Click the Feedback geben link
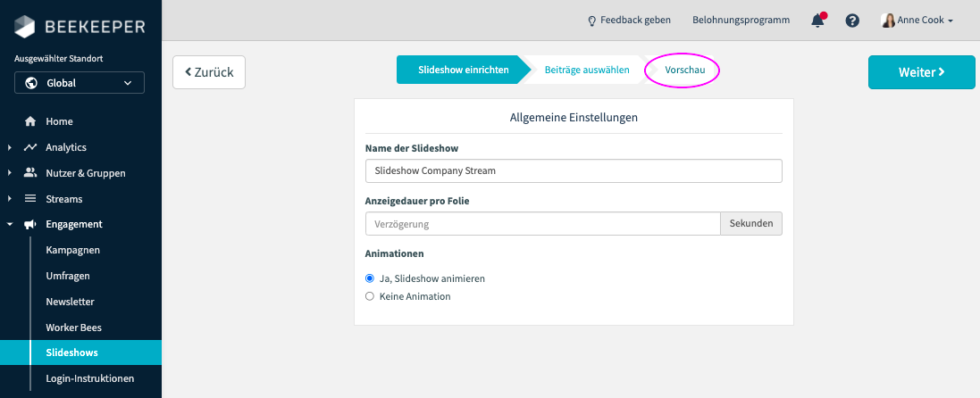 (632, 21)
